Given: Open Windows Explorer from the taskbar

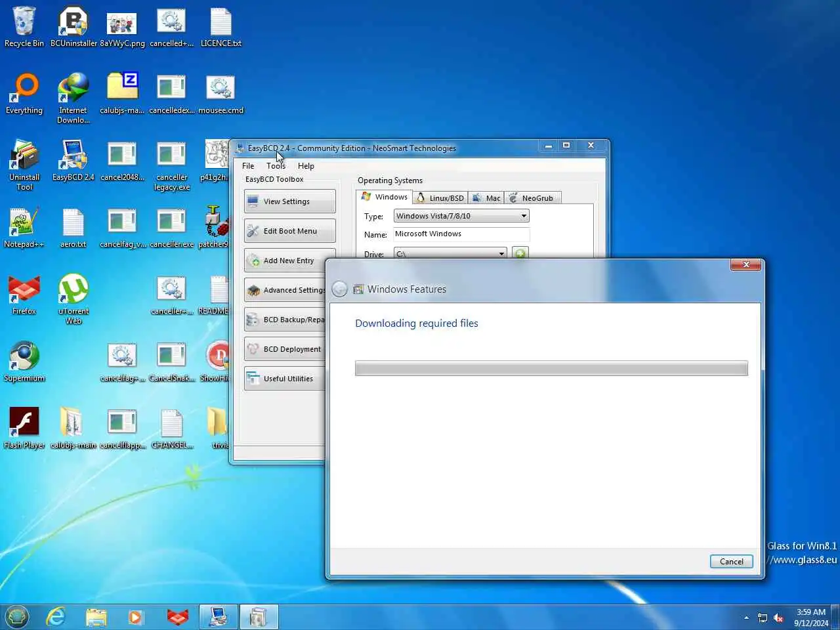Looking at the screenshot, I should pyautogui.click(x=96, y=617).
